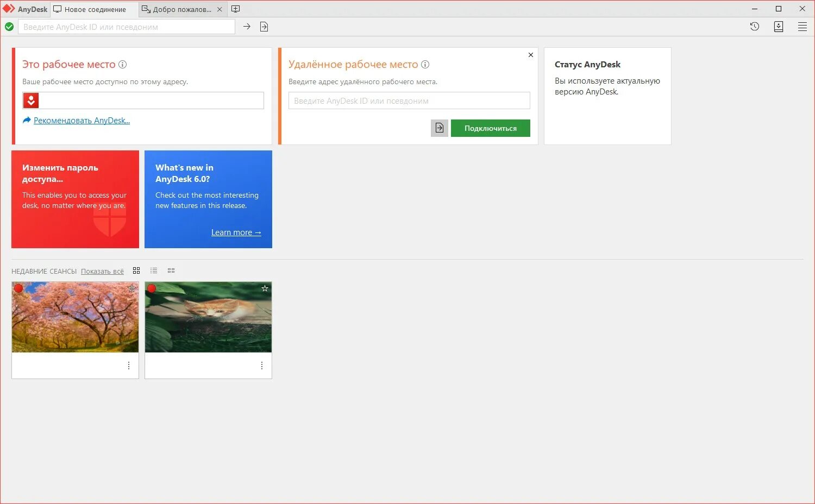
Task: Open the cherry blossom session thumbnail
Action: [x=75, y=317]
